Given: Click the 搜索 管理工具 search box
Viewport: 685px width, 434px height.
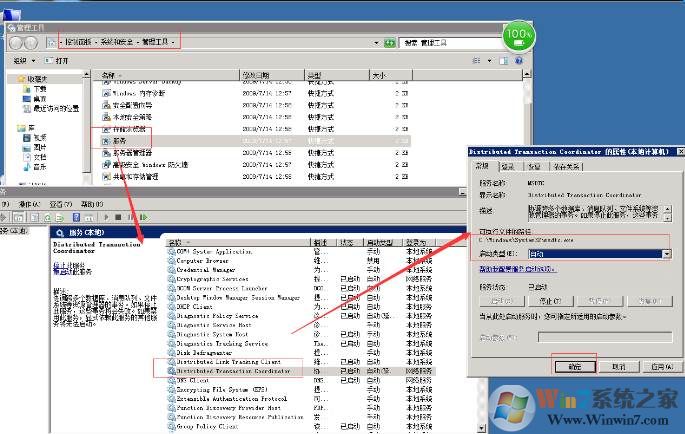Looking at the screenshot, I should click(x=450, y=42).
